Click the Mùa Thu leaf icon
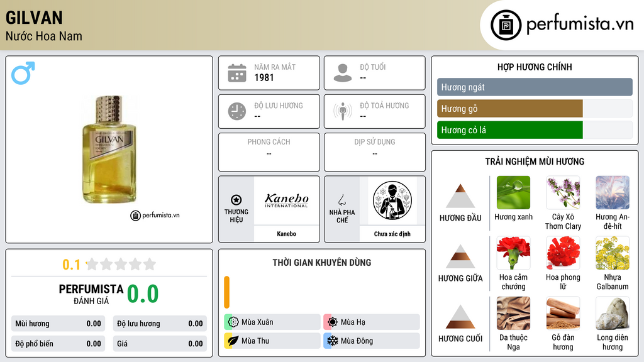Image resolution: width=644 pixels, height=362 pixels. point(233,341)
